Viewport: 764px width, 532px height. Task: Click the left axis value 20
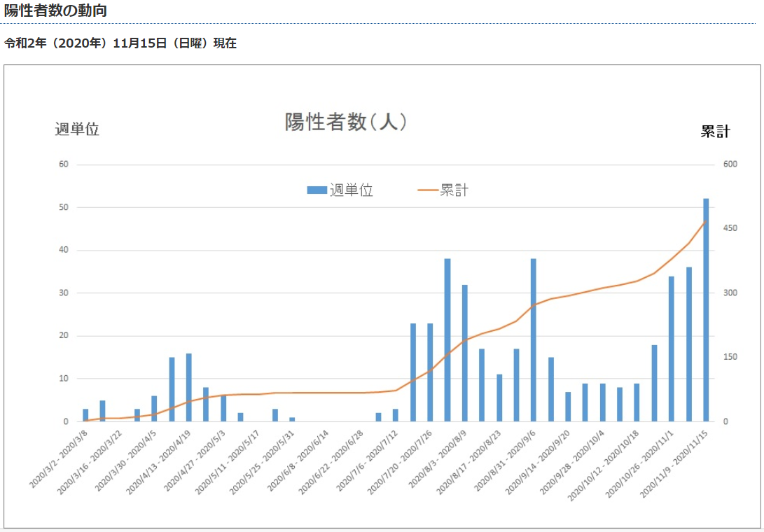[x=64, y=336]
